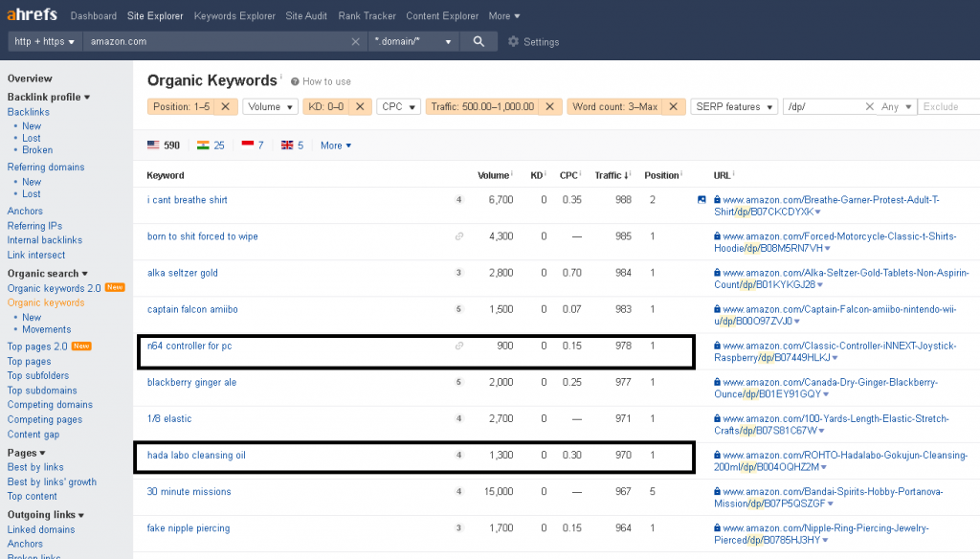Open the Any dropdown beside include field
The height and width of the screenshot is (559, 980).
point(896,107)
